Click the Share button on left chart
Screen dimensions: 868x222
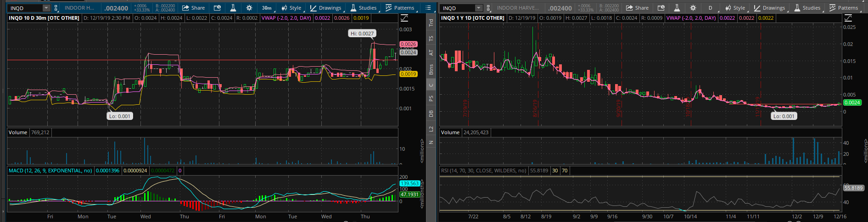tap(193, 8)
